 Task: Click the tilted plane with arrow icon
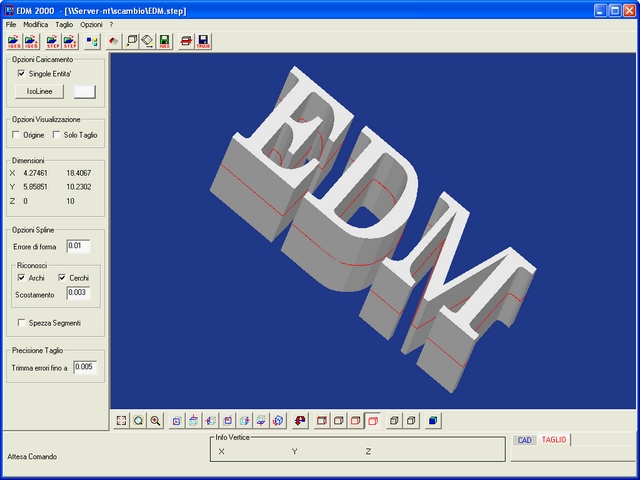tap(147, 41)
